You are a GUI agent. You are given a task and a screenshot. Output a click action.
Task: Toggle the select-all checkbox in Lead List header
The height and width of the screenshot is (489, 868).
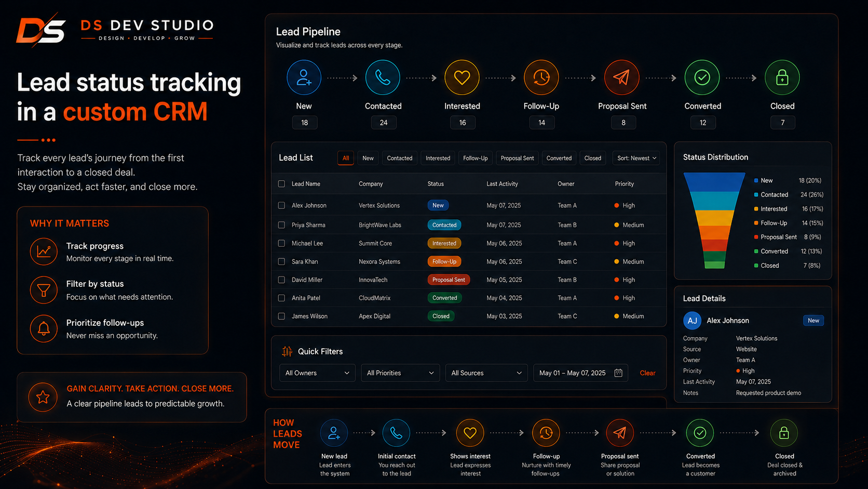click(x=281, y=184)
